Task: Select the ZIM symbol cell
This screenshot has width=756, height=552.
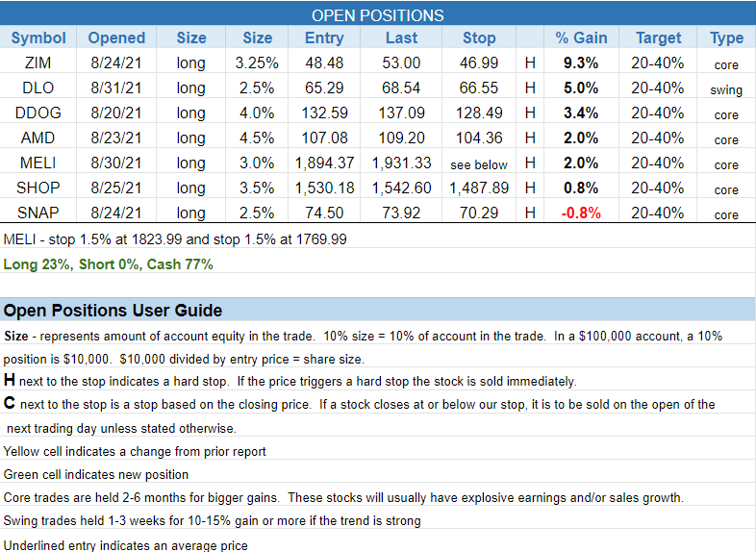Action: pyautogui.click(x=38, y=63)
